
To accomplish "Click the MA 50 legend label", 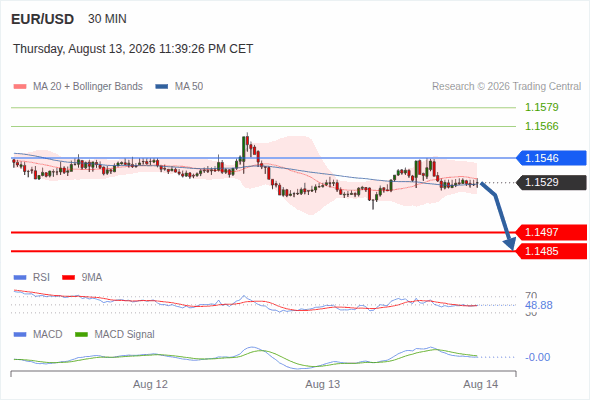I will pos(189,87).
